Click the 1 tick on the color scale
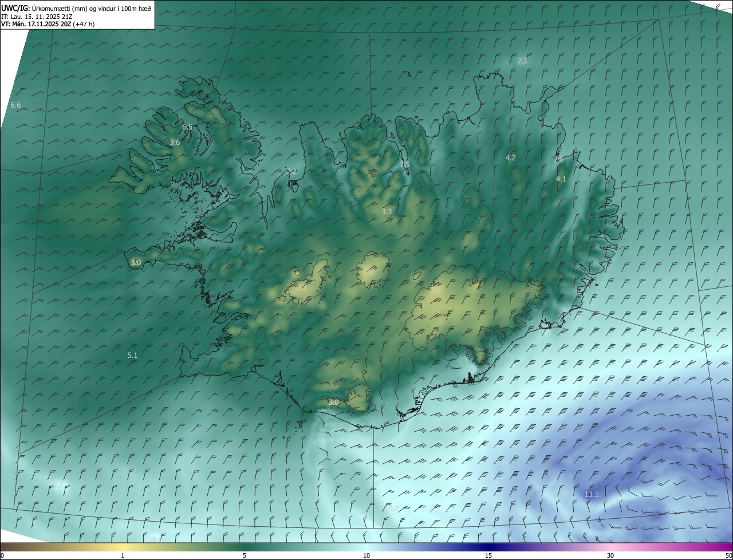This screenshot has height=560, width=733. 123,555
